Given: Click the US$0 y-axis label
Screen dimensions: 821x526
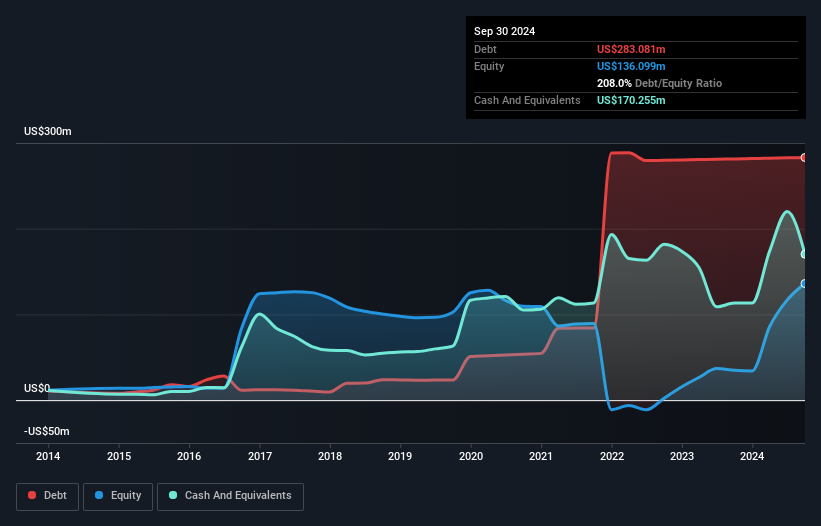Looking at the screenshot, I should click(37, 388).
